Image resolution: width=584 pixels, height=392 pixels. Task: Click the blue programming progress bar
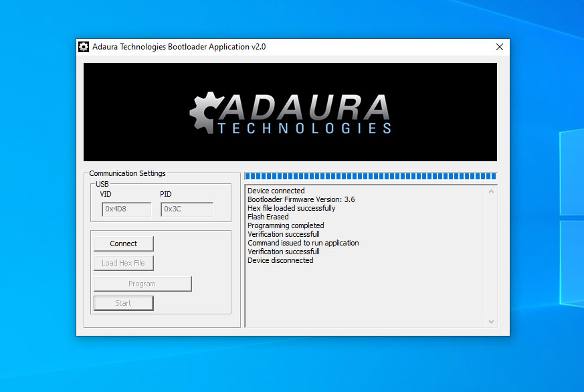[370, 177]
